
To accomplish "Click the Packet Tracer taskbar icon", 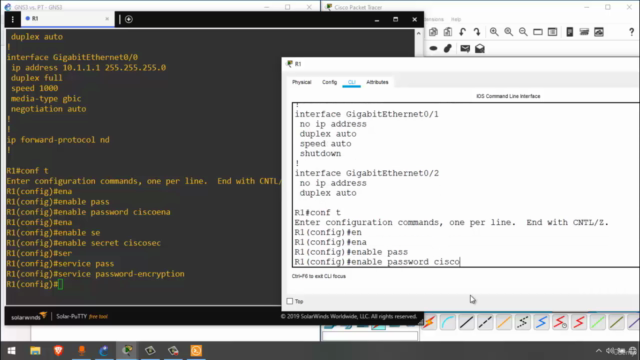I will [x=128, y=351].
